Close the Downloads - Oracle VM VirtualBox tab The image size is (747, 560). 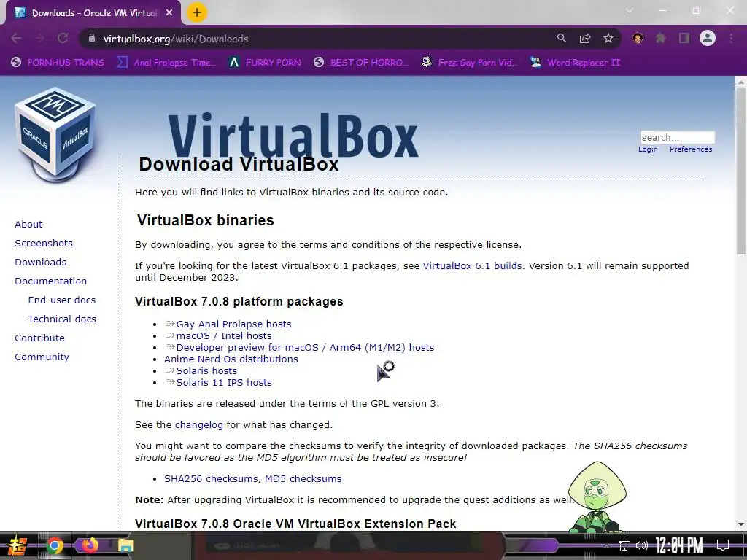(169, 13)
